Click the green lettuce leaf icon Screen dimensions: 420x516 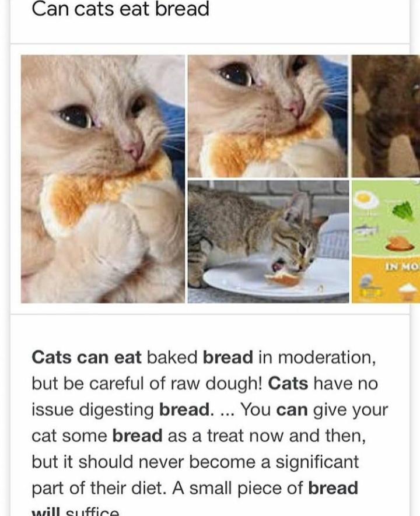pyautogui.click(x=403, y=210)
